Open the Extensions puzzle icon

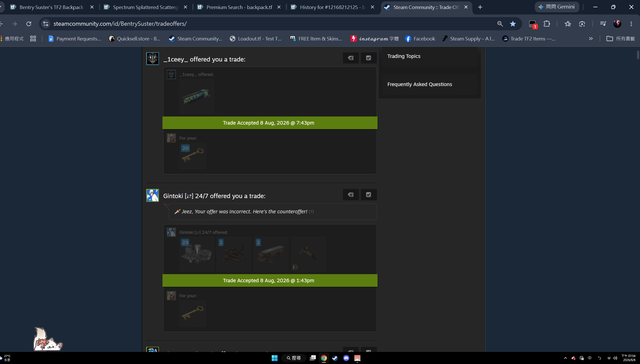tap(547, 24)
